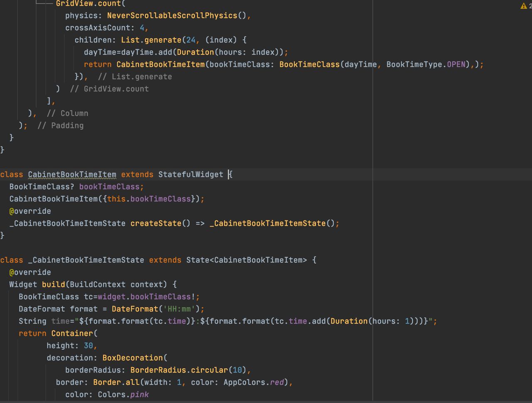Viewport: 532px width, 403px height.
Task: Click the List.generate(24 call
Action: click(x=158, y=40)
